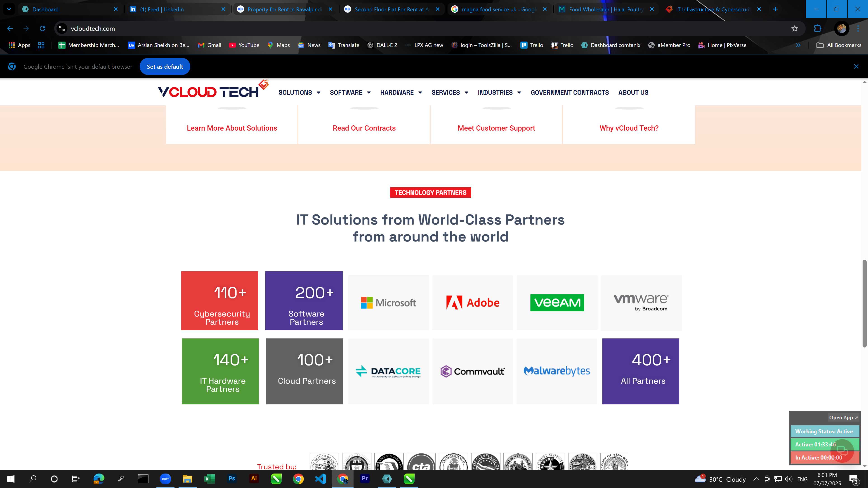Open Zoom from the taskbar
This screenshot has height=488, width=868.
pos(165,479)
